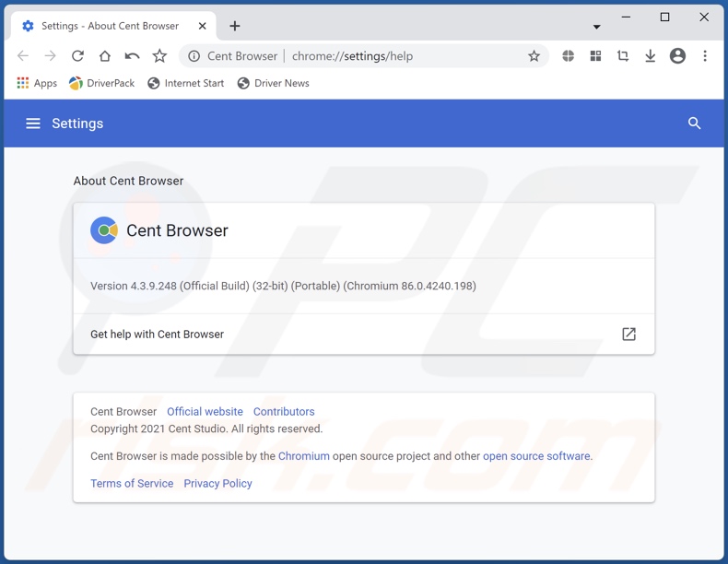Open external link icon for help
The width and height of the screenshot is (728, 564).
click(x=628, y=335)
